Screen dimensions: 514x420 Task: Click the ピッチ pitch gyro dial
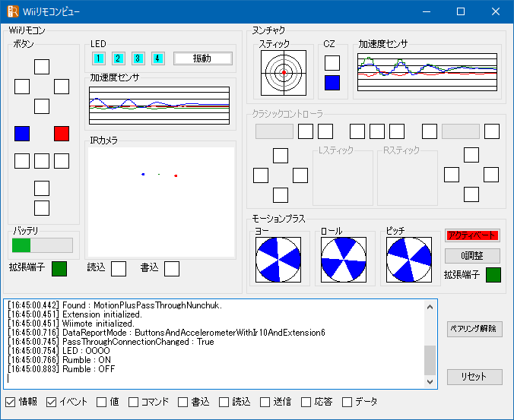coord(409,260)
